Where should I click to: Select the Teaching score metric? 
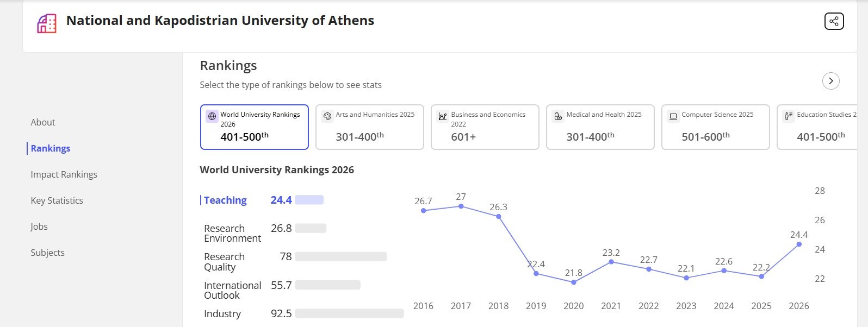(x=225, y=200)
